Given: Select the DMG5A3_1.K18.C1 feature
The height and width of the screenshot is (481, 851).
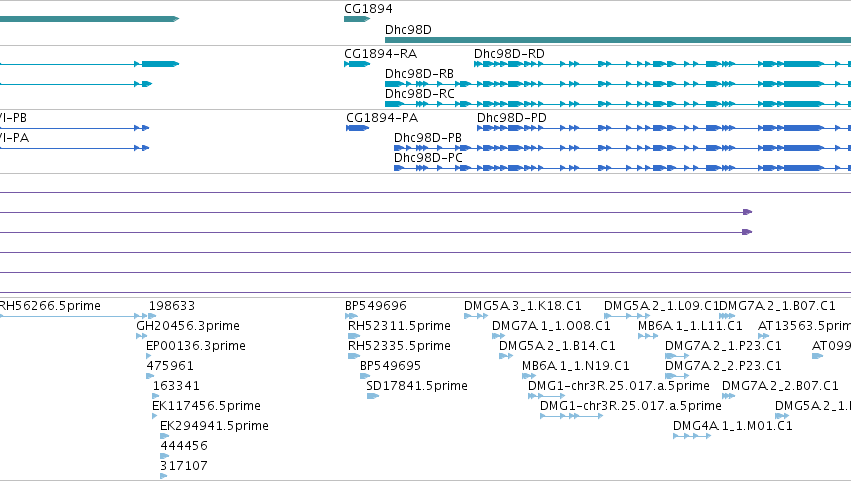Looking at the screenshot, I should (476, 316).
